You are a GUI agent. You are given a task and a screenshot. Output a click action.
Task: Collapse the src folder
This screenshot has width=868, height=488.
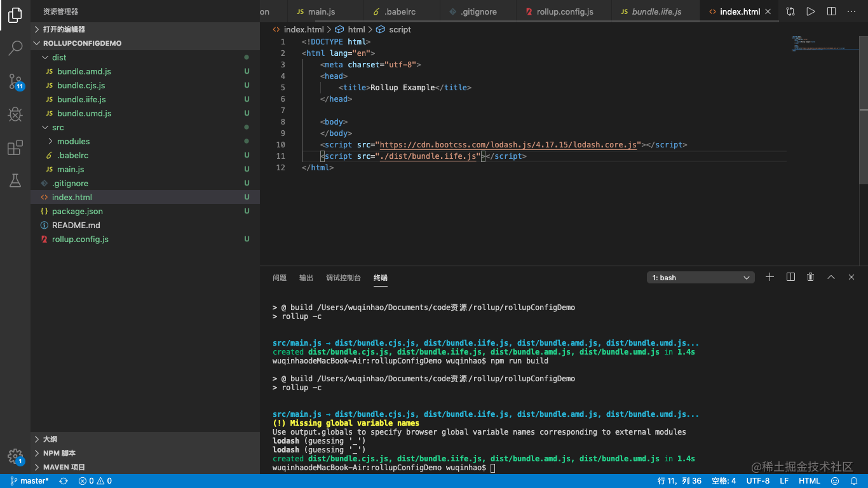pos(145,127)
